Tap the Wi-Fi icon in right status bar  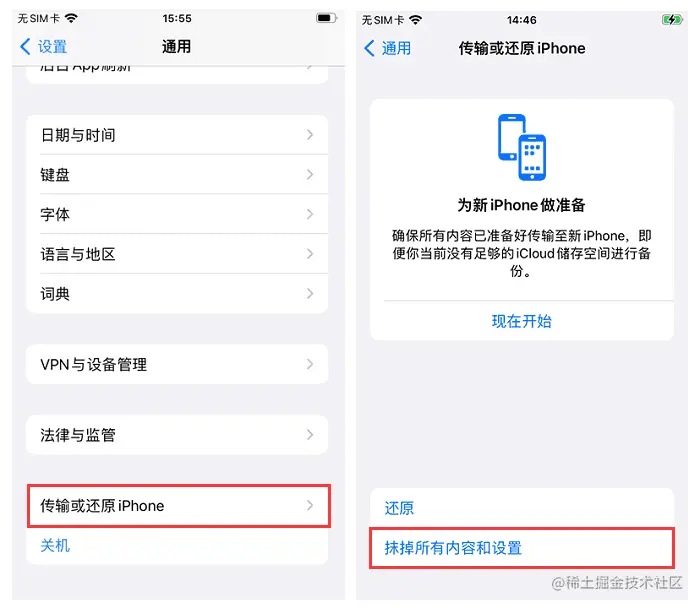click(415, 20)
